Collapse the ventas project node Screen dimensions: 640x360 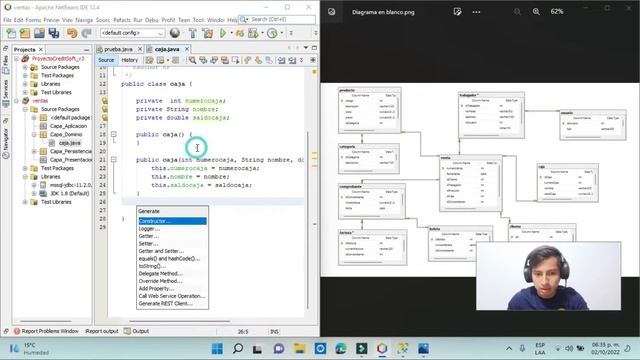17,101
